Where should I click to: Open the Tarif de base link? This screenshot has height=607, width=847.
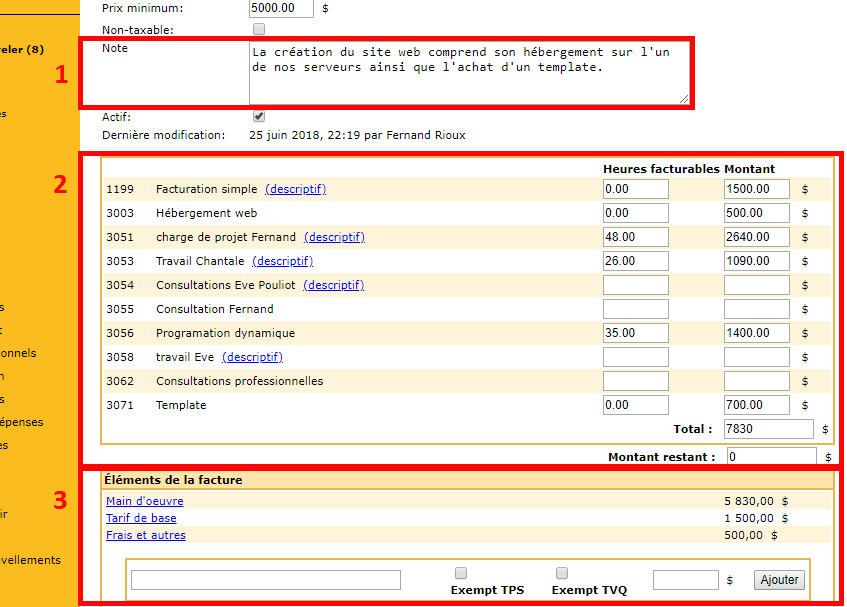(x=141, y=518)
